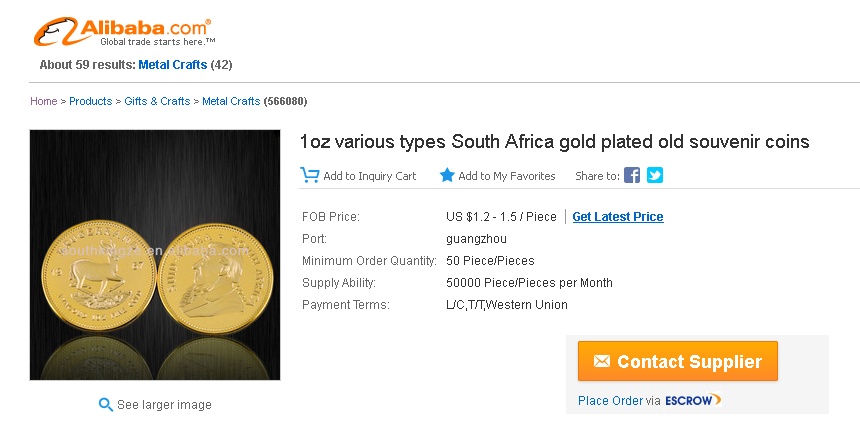Click the Place Order link

point(610,401)
